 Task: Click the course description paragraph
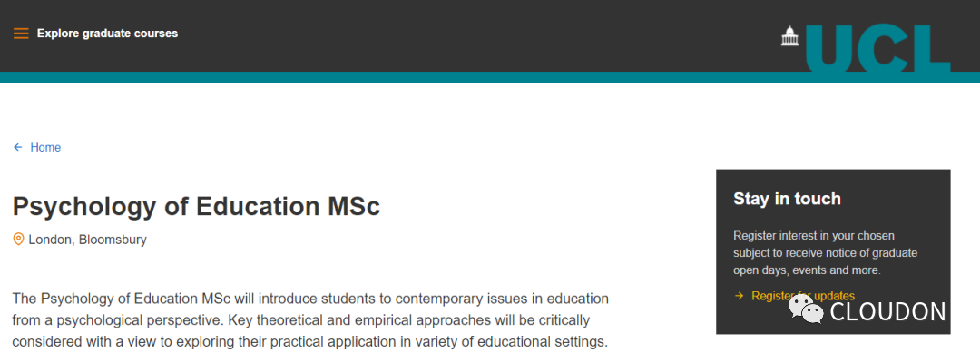(310, 320)
